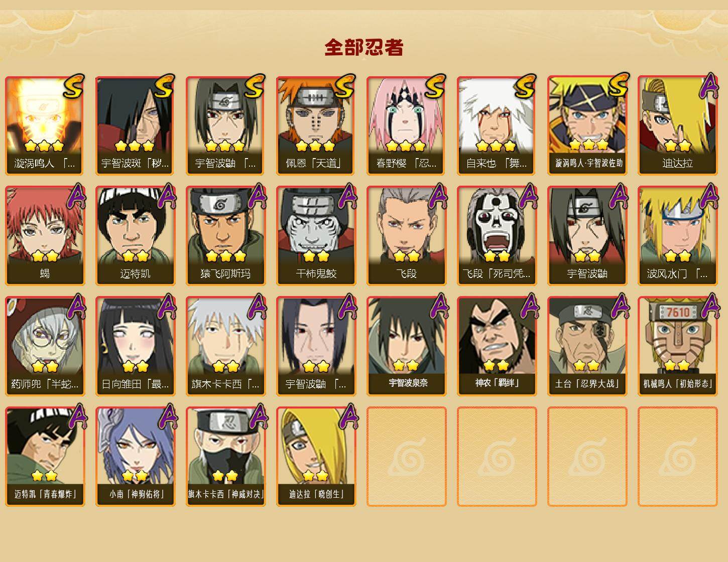This screenshot has height=562, width=728.
Task: Select the 宇智波泉奈 card
Action: pos(406,346)
